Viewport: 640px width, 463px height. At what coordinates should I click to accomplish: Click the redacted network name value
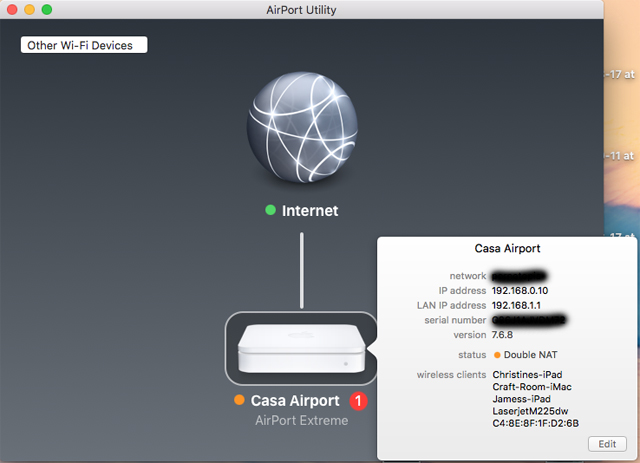coord(519,276)
